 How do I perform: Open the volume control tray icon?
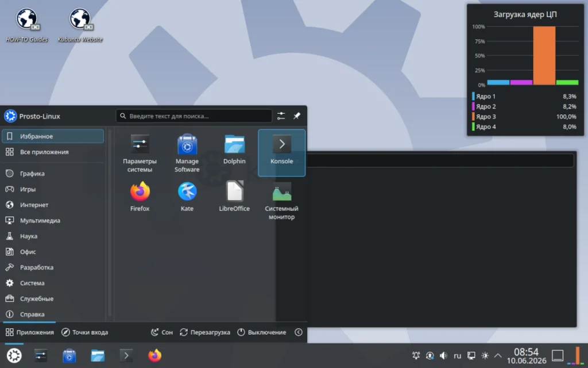[444, 355]
